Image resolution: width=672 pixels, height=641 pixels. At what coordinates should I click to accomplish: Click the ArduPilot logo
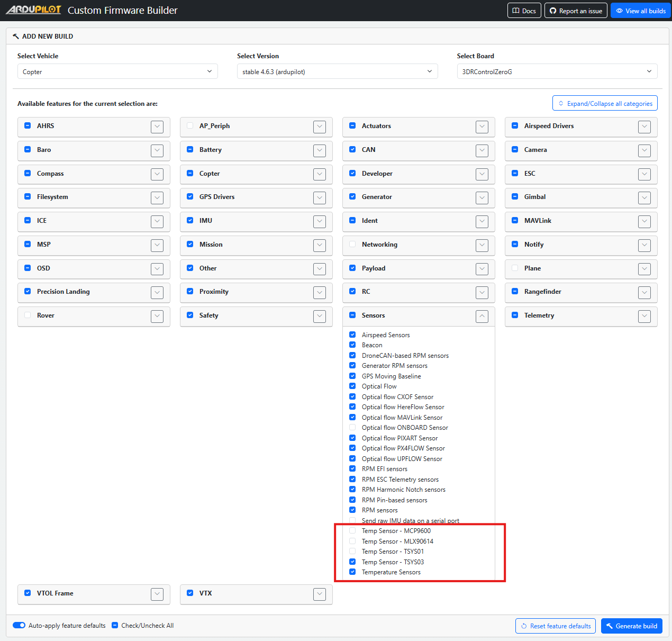[33, 10]
